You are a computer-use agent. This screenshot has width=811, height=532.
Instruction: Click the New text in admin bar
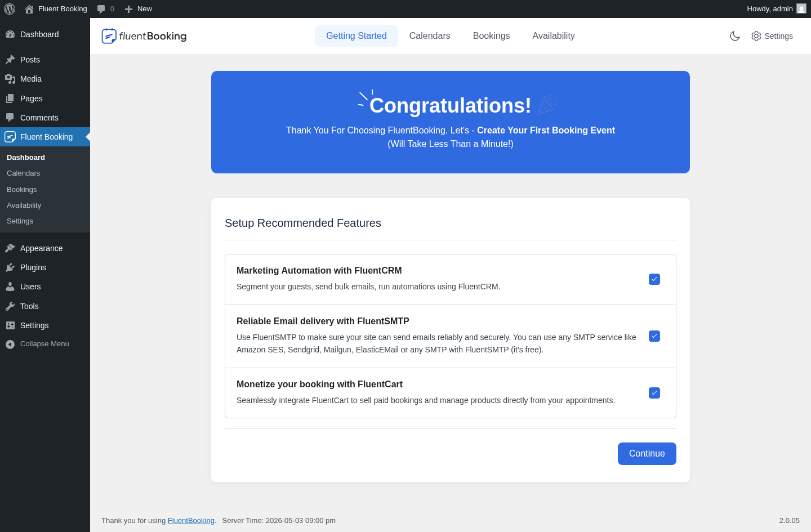tap(145, 9)
